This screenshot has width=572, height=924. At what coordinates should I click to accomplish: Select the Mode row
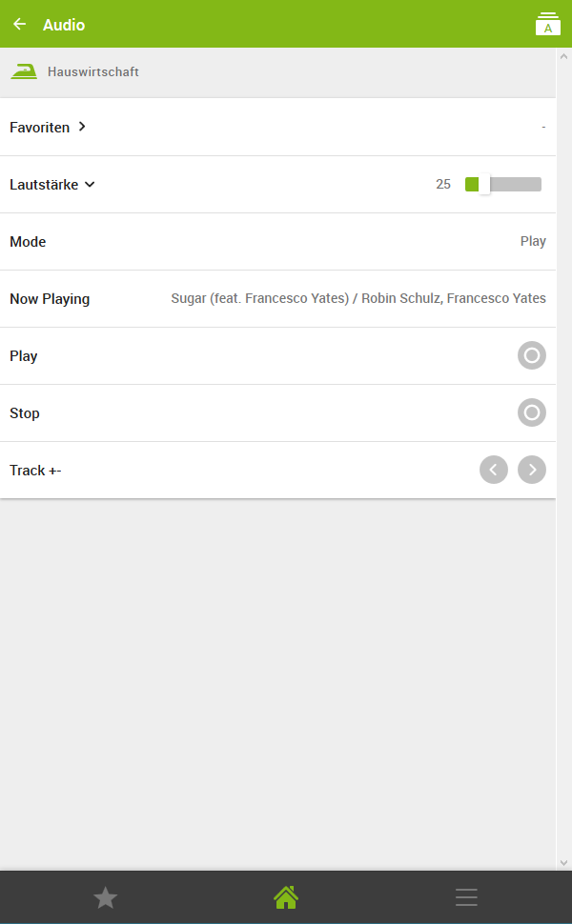point(276,242)
